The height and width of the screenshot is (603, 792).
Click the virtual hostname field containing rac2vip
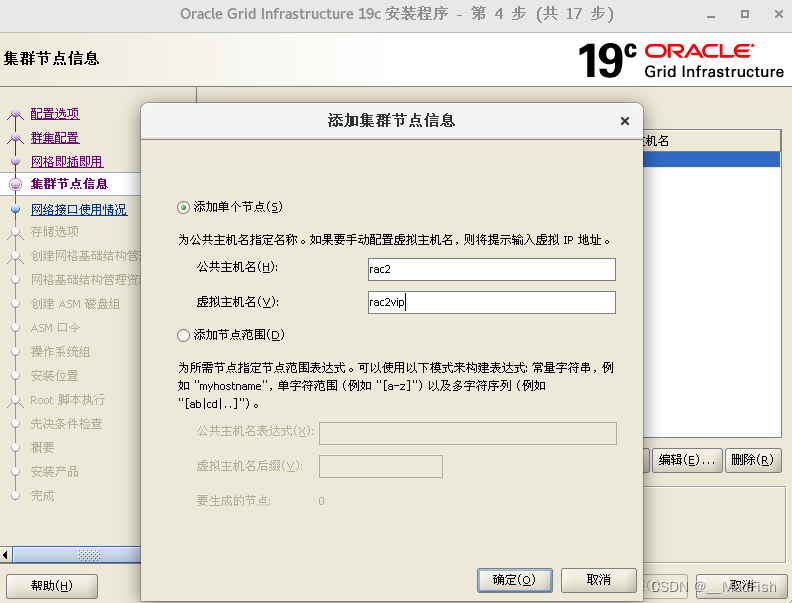click(x=491, y=302)
